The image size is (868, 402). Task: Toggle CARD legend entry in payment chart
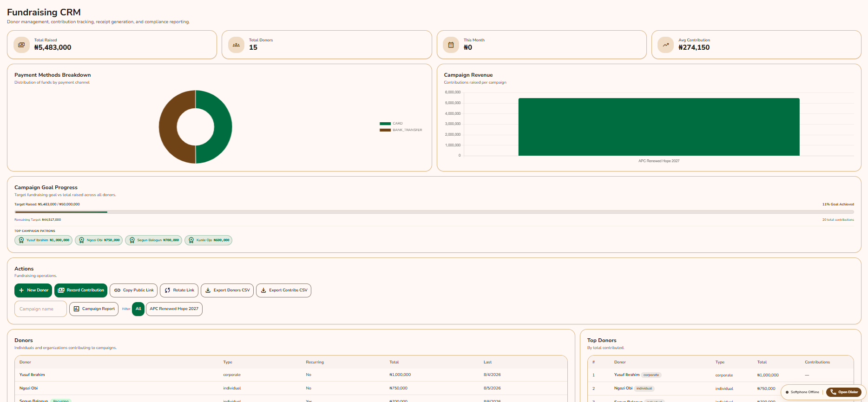pos(391,124)
